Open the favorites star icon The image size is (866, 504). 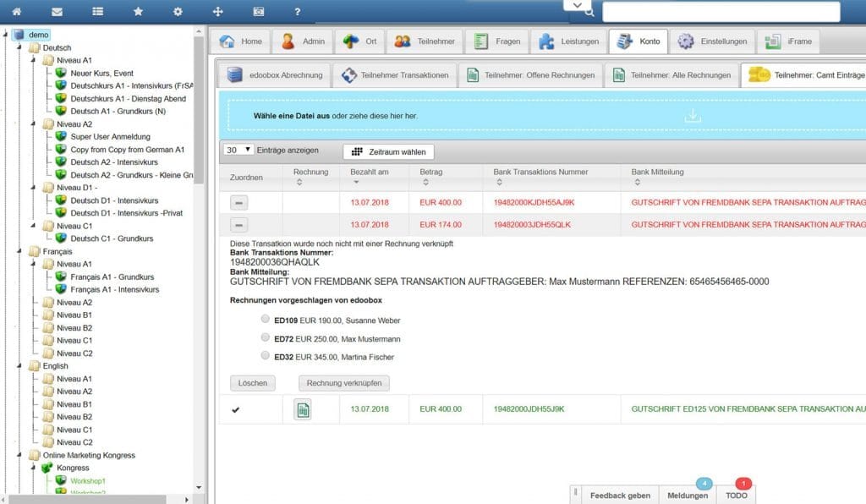pos(138,11)
